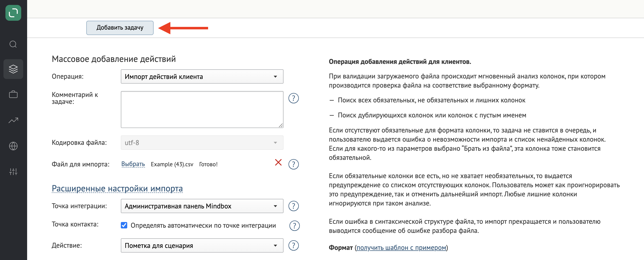This screenshot has width=644, height=260.
Task: Click the 'Операция:' label
Action: [x=68, y=76]
